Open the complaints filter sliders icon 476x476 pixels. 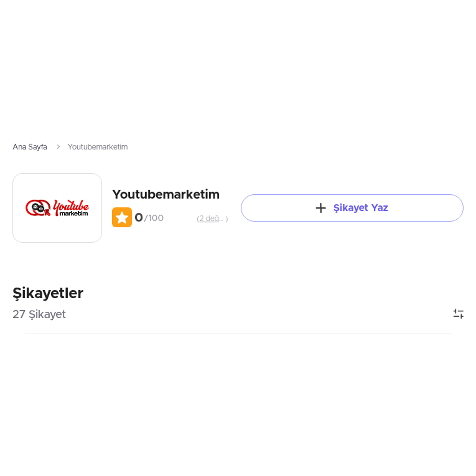pos(458,314)
